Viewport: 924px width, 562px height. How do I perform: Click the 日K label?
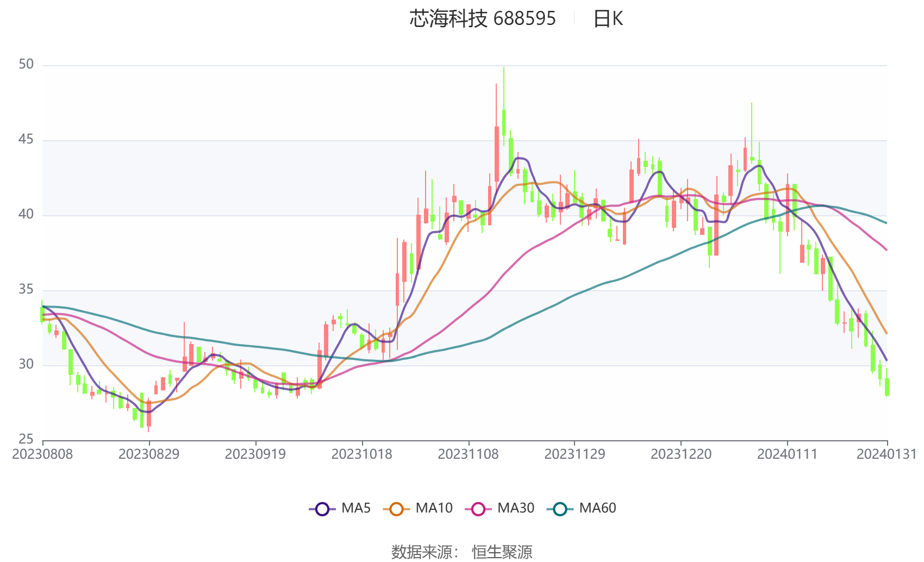(608, 19)
